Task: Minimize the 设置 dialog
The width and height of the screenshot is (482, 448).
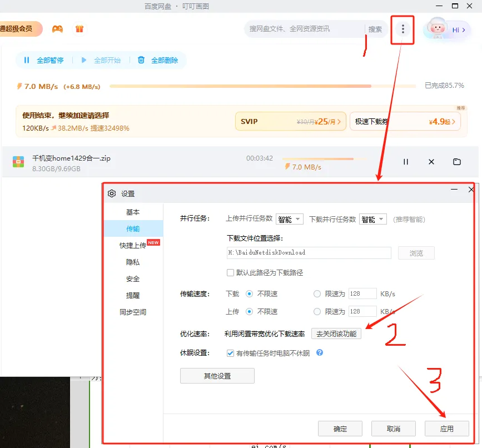Action: (x=454, y=190)
